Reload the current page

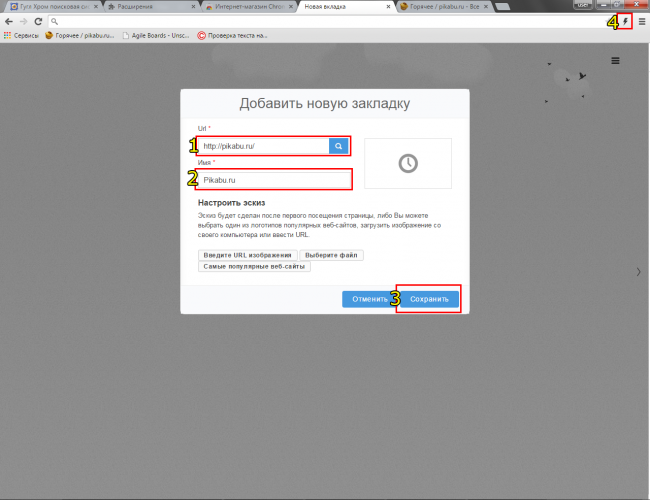(38, 22)
